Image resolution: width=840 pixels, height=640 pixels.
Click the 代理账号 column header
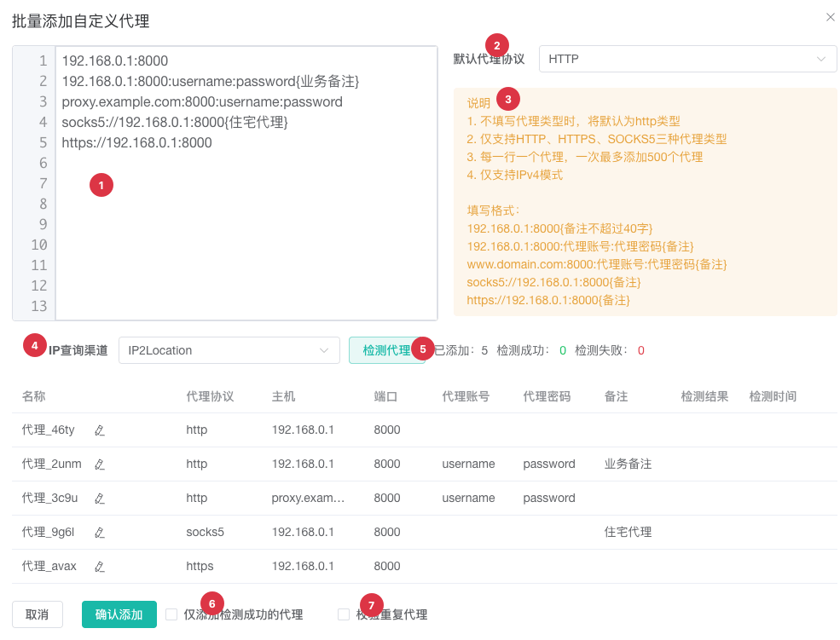pos(466,396)
